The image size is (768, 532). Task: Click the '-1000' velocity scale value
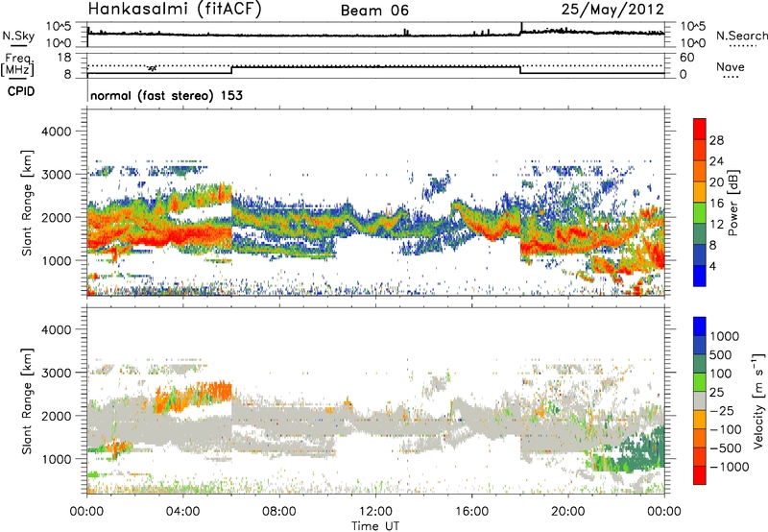729,467
